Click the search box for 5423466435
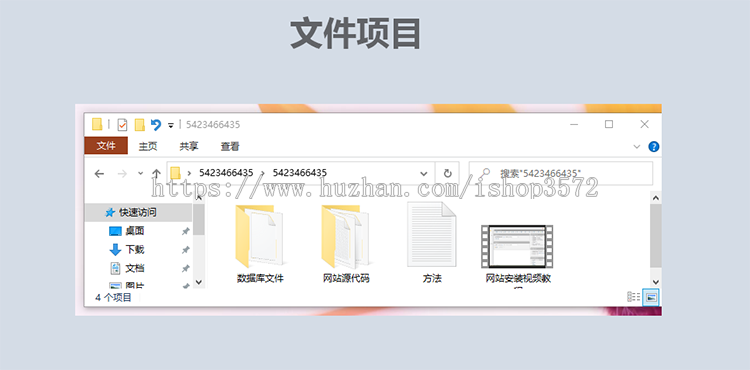The image size is (750, 370). [561, 173]
